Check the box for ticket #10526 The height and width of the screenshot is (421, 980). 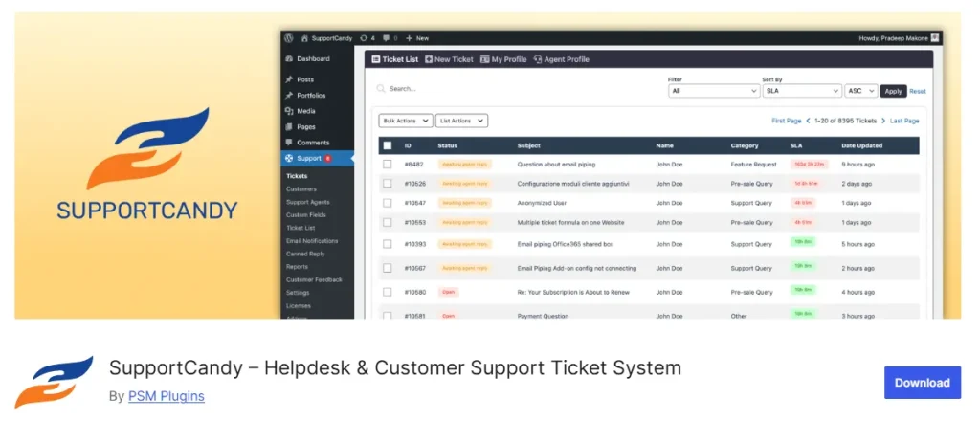pyautogui.click(x=388, y=183)
